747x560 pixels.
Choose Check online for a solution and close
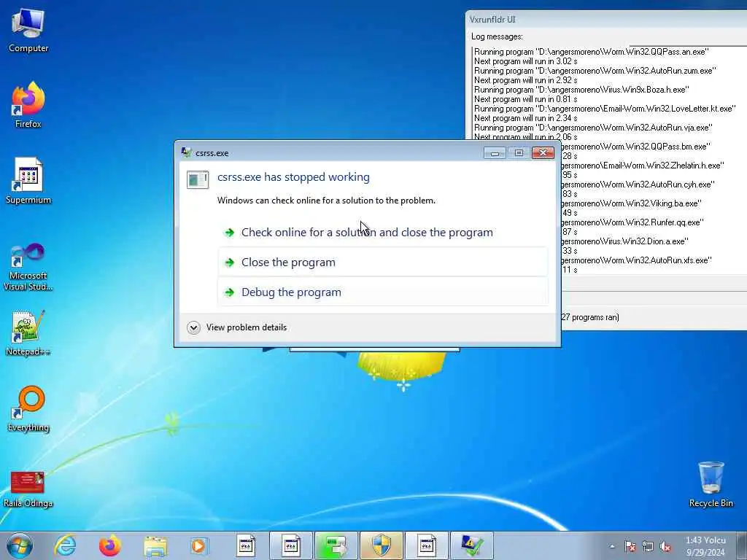383,233
